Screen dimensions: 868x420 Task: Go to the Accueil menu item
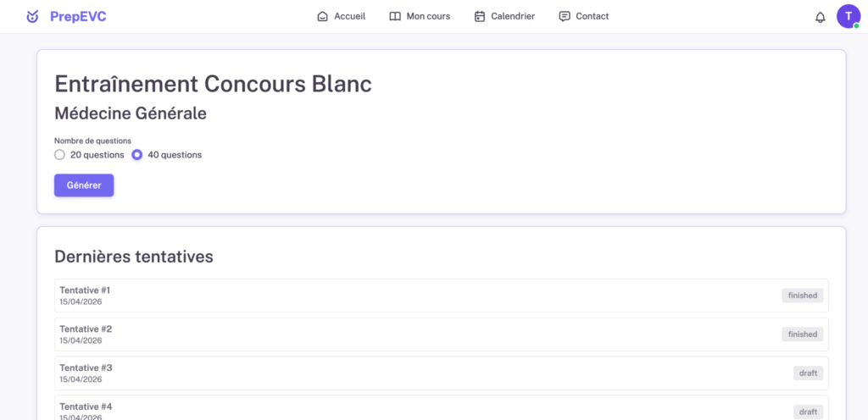(x=349, y=16)
